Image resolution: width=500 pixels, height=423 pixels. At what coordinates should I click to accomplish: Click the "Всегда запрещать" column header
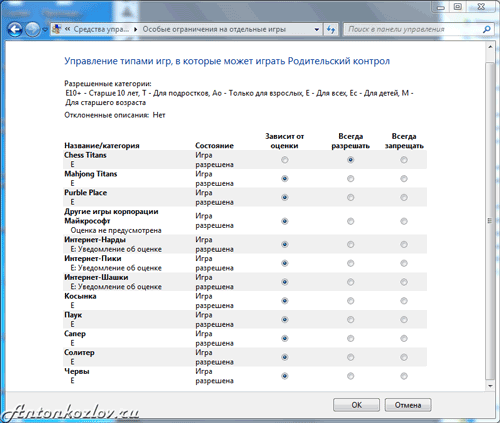[x=404, y=141]
